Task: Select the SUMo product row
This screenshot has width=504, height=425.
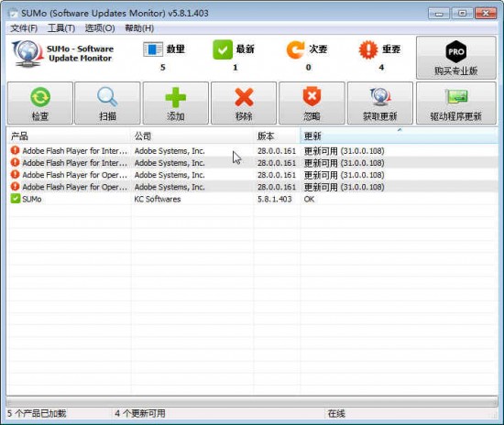Action: pos(252,199)
